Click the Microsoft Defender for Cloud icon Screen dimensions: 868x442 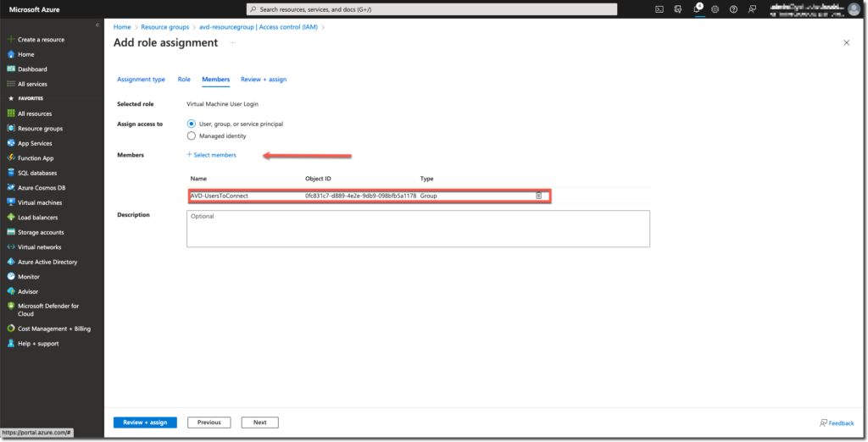pyautogui.click(x=10, y=306)
